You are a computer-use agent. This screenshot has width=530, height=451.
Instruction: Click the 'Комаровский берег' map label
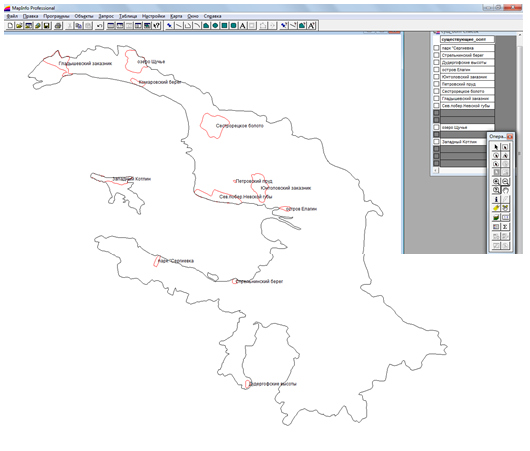[160, 82]
